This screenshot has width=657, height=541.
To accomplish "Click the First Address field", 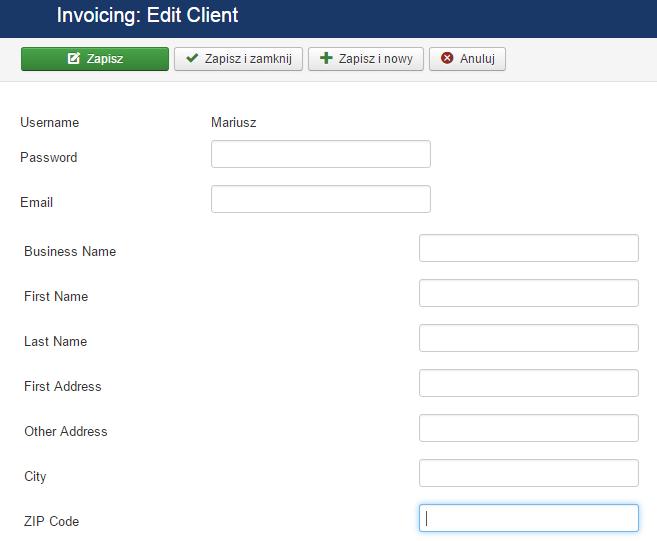I will tap(529, 383).
